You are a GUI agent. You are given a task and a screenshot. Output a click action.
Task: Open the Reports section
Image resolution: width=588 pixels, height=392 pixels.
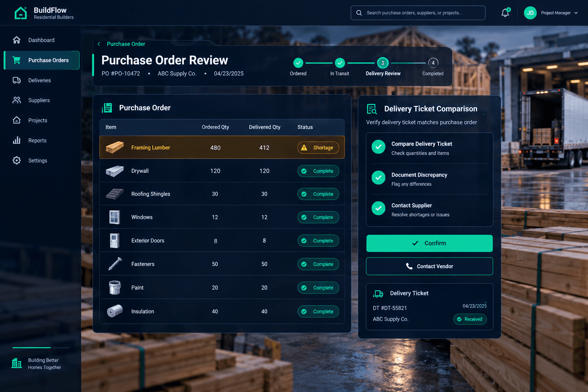point(41,140)
